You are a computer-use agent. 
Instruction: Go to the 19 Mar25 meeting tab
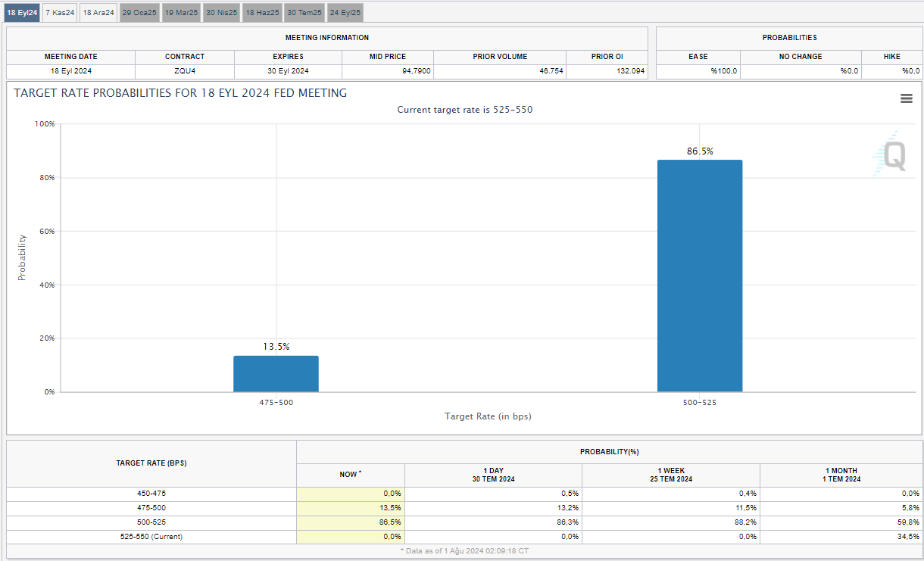click(x=181, y=13)
